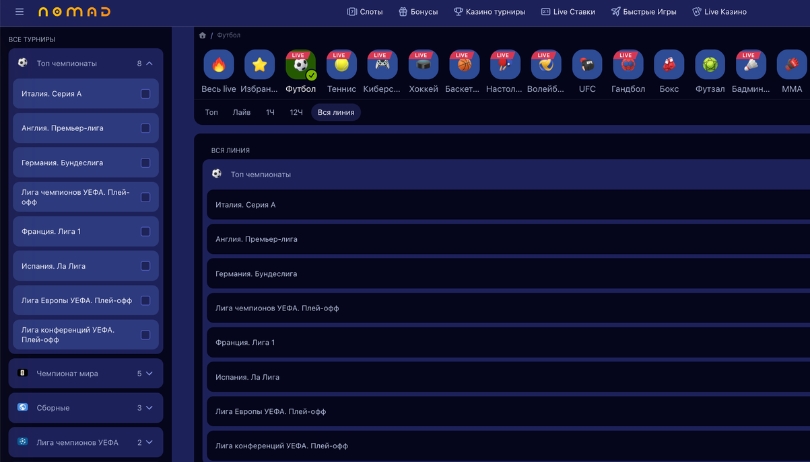Open Англия. Премьер-лига row in main list

coord(508,239)
